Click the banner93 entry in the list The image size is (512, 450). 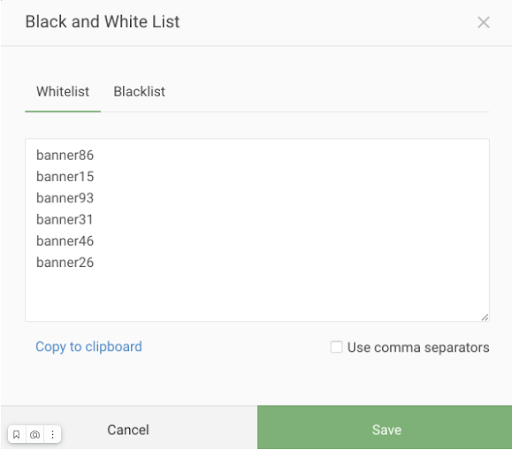click(x=65, y=198)
